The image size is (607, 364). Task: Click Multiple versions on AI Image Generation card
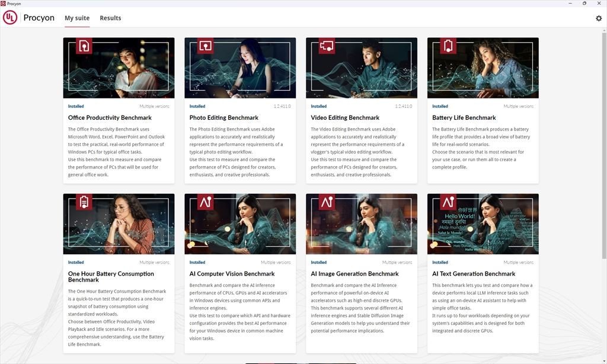point(397,262)
